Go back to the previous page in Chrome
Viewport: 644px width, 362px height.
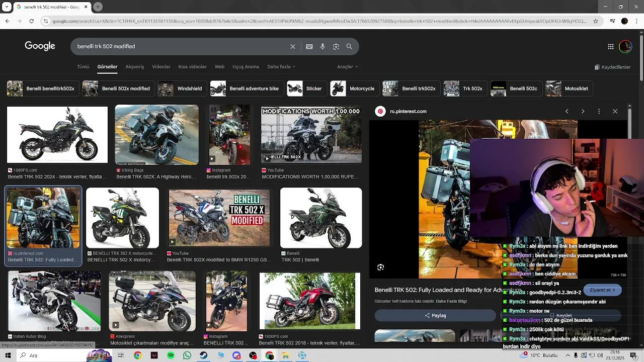[x=7, y=21]
